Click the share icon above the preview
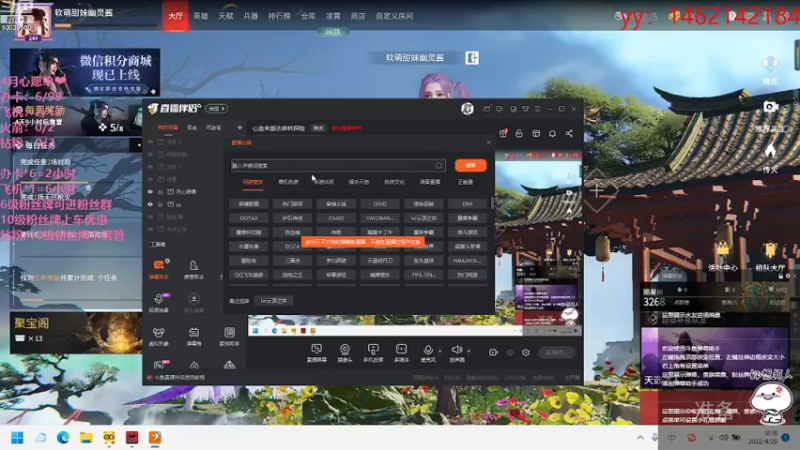Viewport: 800px width, 450px height. click(569, 133)
